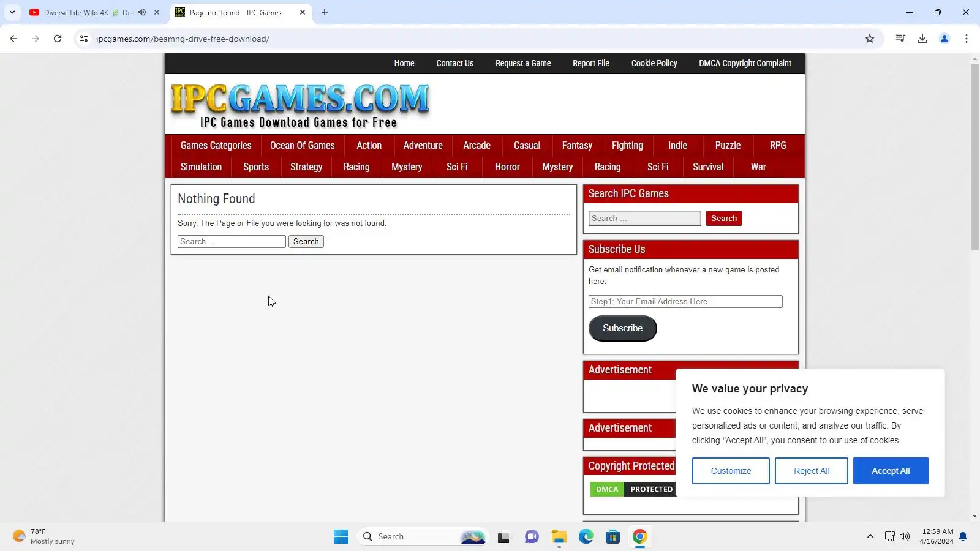Open Report File page
This screenshot has width=980, height=551.
pos(591,63)
